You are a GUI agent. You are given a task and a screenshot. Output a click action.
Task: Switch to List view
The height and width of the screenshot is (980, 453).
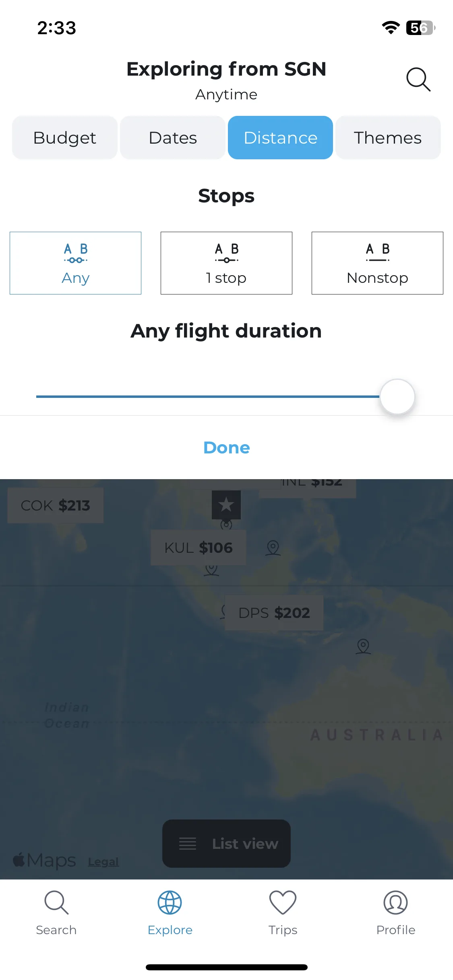coord(226,844)
